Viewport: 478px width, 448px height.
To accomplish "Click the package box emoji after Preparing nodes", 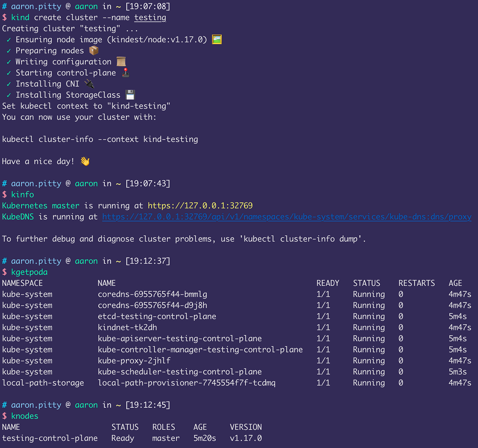I will pyautogui.click(x=94, y=51).
